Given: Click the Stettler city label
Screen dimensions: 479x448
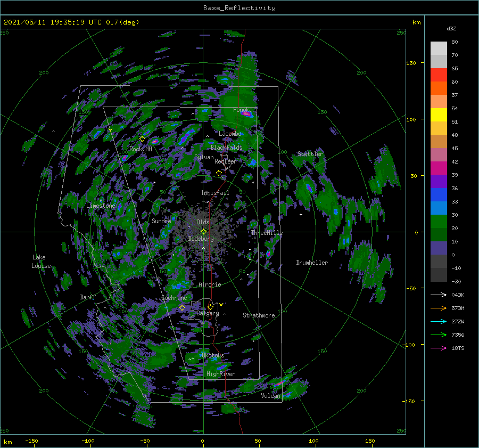Looking at the screenshot, I should click(310, 153).
